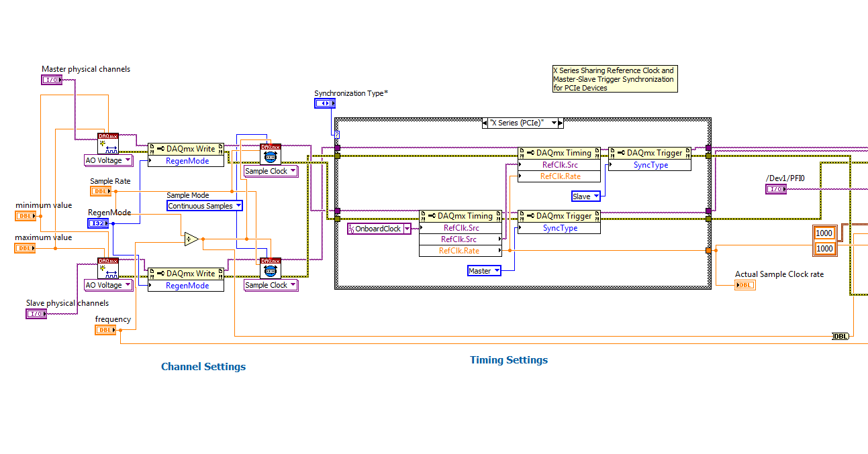The width and height of the screenshot is (868, 454).
Task: Click the lower DAQmx Create Channel VI icon
Action: (108, 268)
